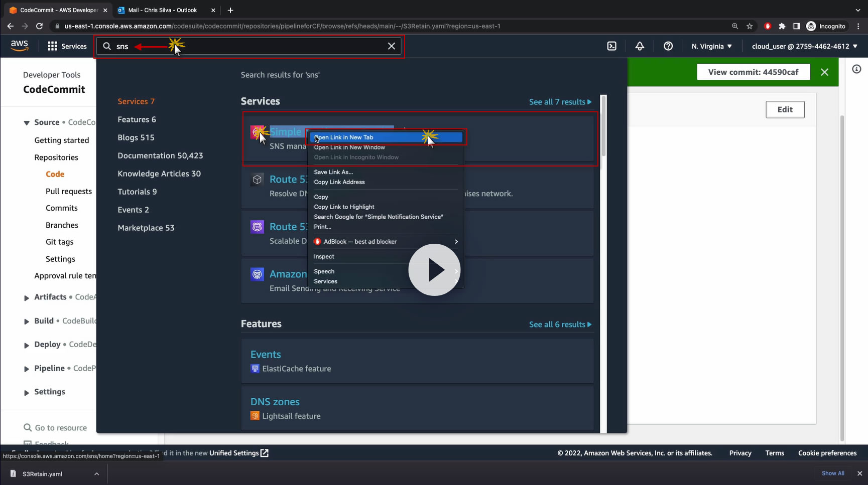
Task: Open the browser zoom magnifier icon
Action: click(735, 26)
